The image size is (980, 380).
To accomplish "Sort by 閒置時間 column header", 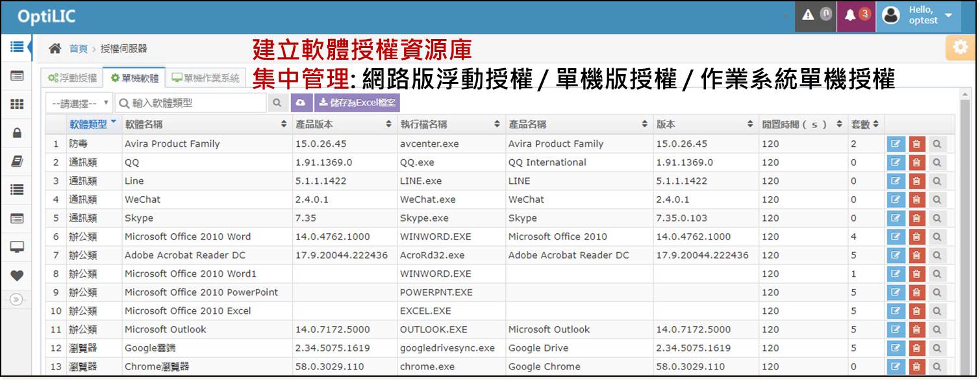I will coord(803,124).
